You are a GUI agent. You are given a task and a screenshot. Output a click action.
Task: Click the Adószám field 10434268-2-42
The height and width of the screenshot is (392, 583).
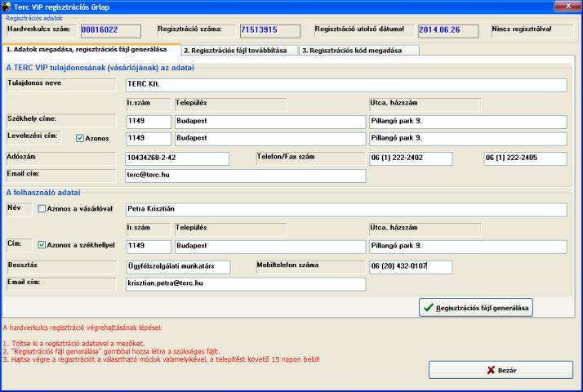tap(177, 158)
